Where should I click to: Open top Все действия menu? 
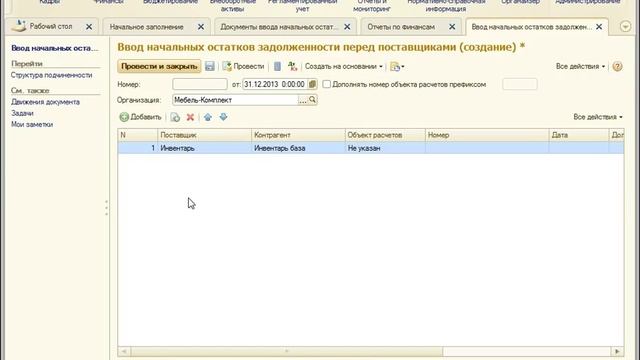pos(580,66)
